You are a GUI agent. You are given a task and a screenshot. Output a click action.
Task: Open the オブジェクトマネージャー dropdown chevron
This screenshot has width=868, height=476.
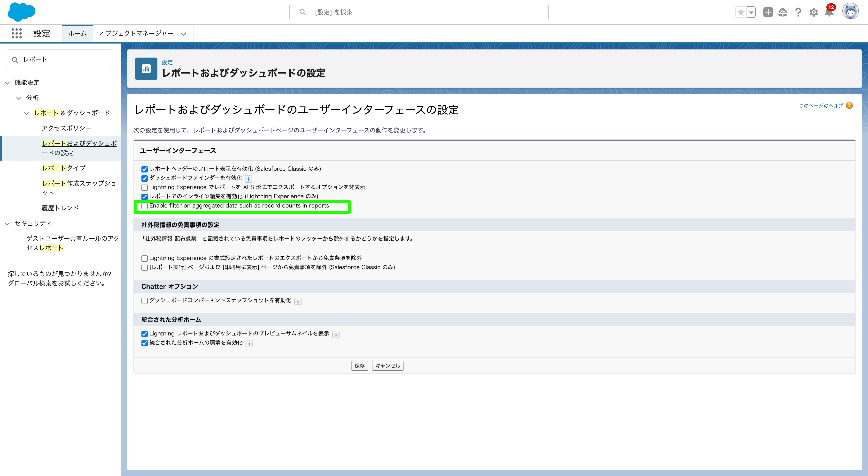[183, 34]
